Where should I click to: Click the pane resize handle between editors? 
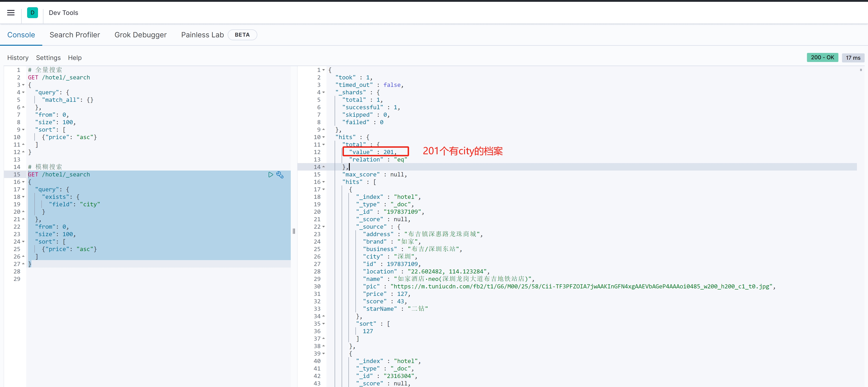pos(294,231)
